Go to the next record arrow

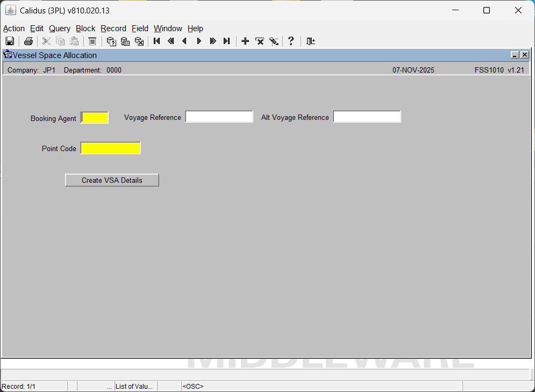pos(199,41)
